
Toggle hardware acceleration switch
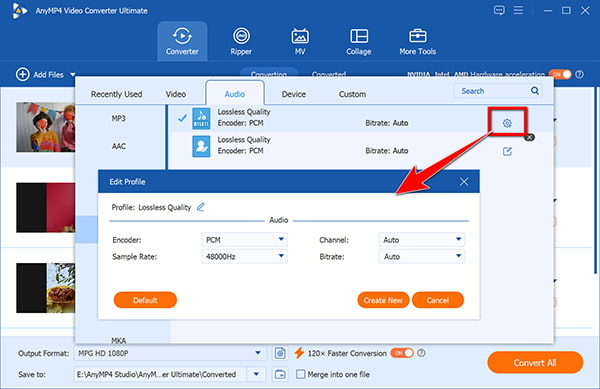(560, 74)
